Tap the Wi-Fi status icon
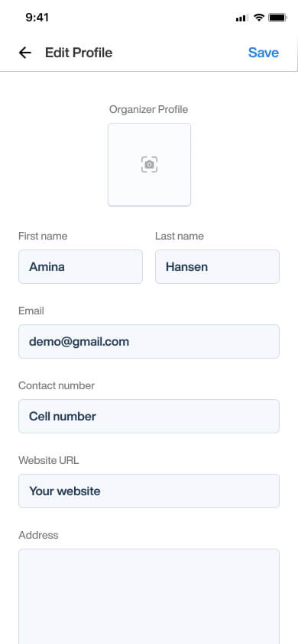Viewport: 298px width, 644px height. (258, 18)
